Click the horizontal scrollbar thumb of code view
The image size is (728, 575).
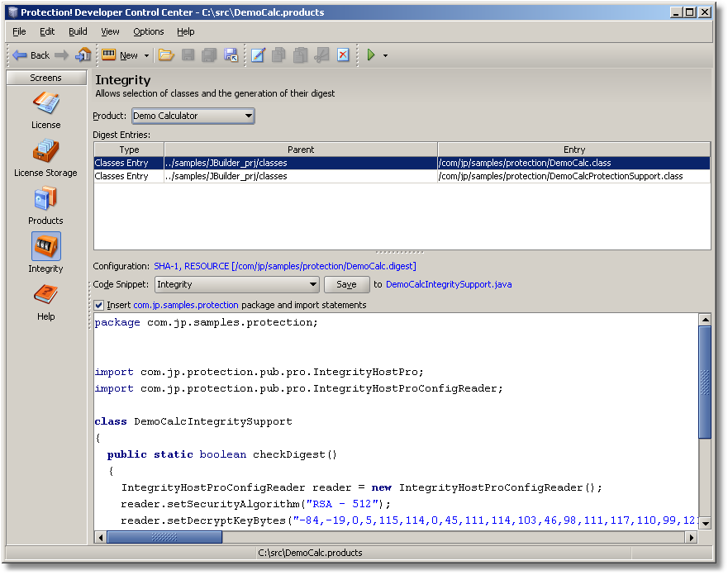[165, 537]
